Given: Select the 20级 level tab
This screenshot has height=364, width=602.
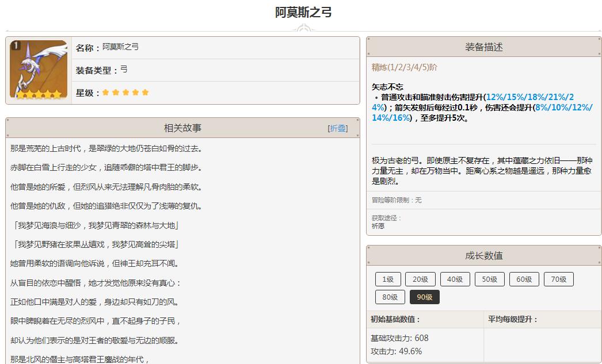Looking at the screenshot, I should pos(420,279).
